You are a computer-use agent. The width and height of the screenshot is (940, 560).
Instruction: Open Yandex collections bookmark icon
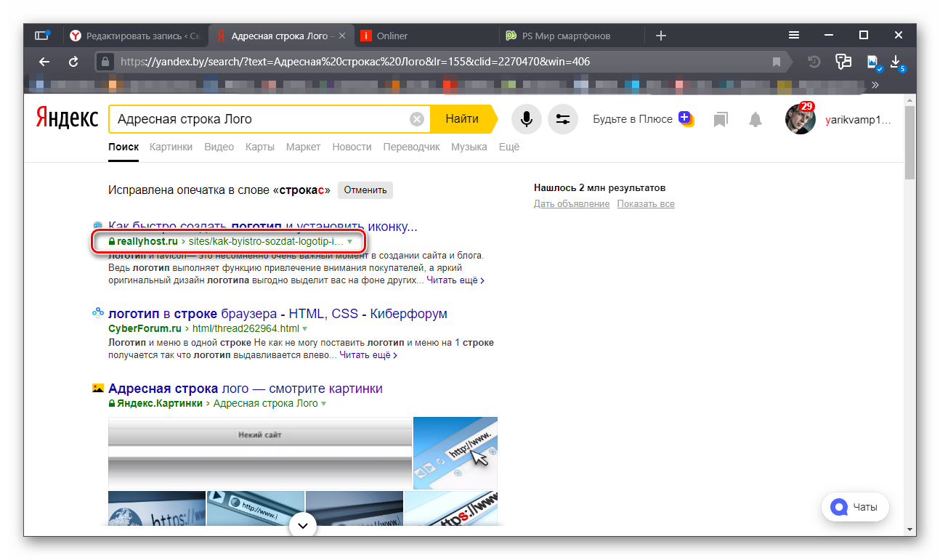point(720,119)
